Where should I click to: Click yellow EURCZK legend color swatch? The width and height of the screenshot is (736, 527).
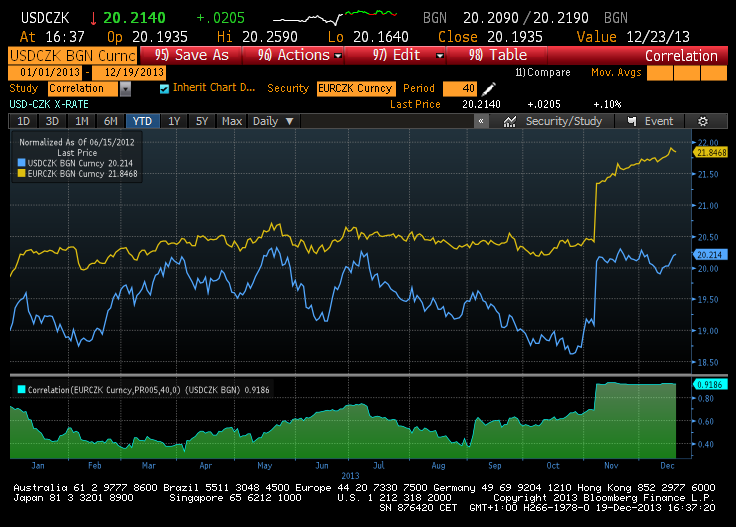21,174
